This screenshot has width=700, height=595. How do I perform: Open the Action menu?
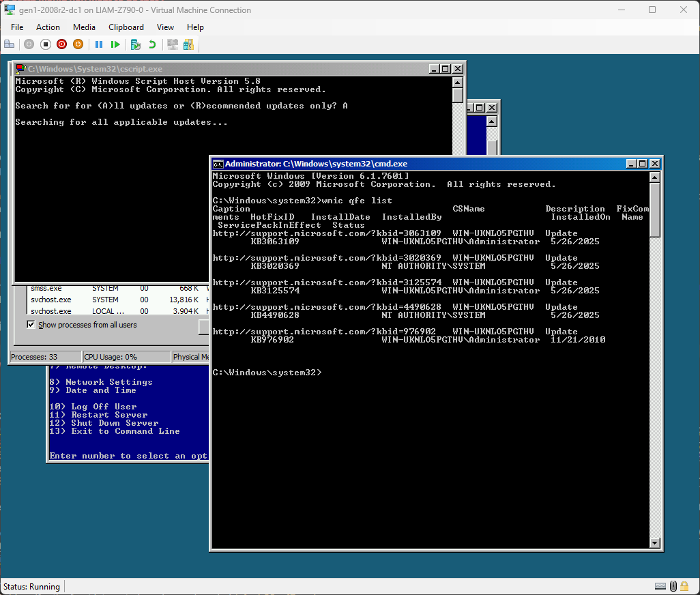coord(48,27)
